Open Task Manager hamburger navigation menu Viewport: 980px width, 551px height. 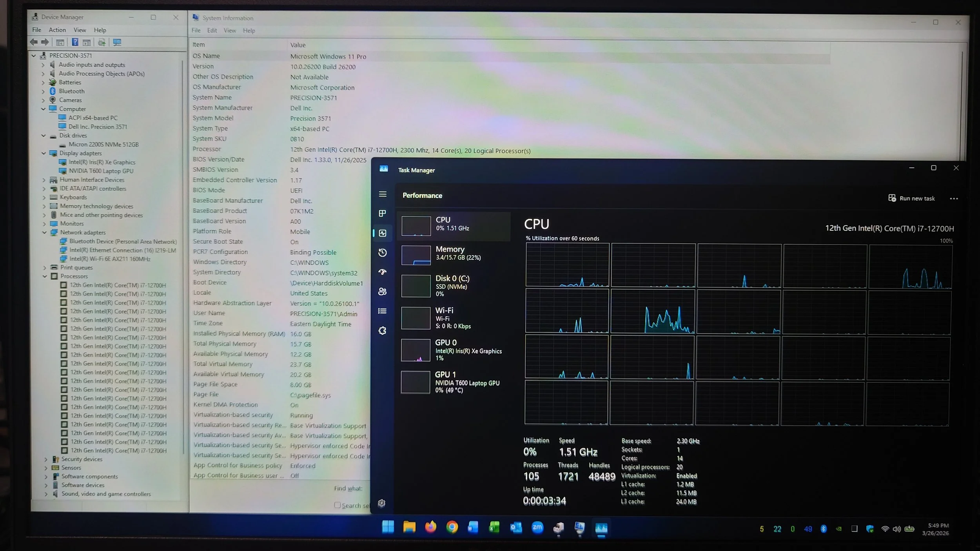point(383,194)
